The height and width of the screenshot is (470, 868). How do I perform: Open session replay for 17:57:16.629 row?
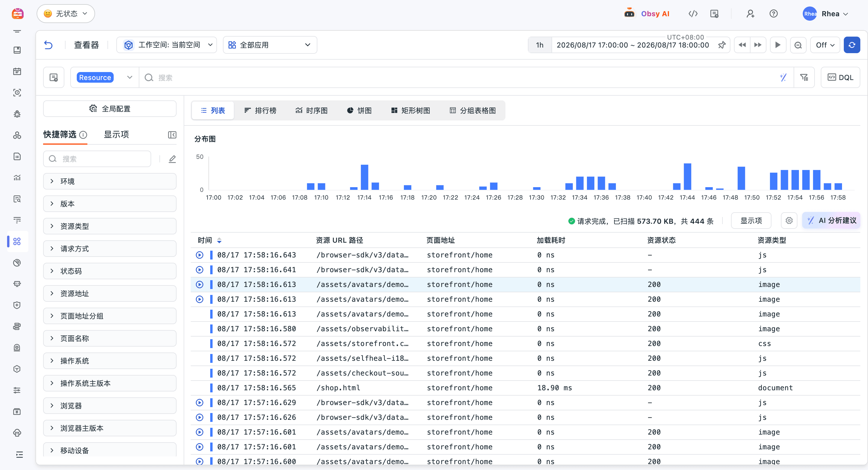[200, 403]
